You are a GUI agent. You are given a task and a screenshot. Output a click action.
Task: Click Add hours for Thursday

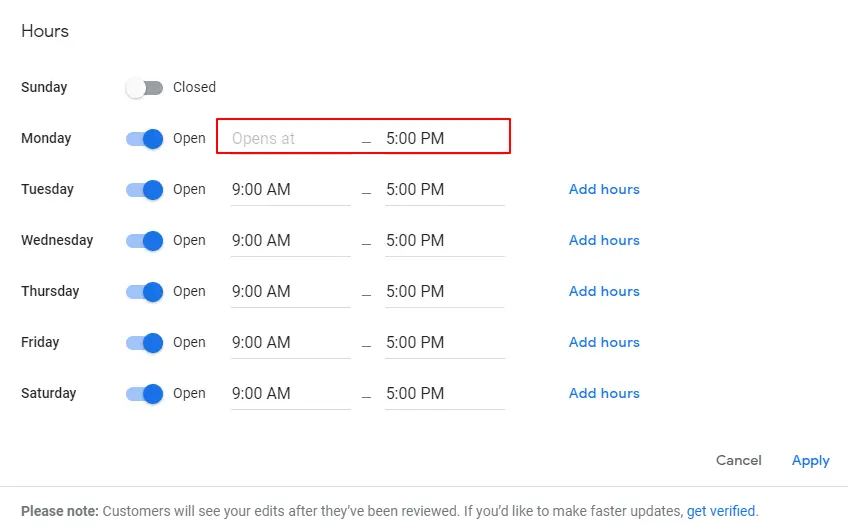pos(604,291)
